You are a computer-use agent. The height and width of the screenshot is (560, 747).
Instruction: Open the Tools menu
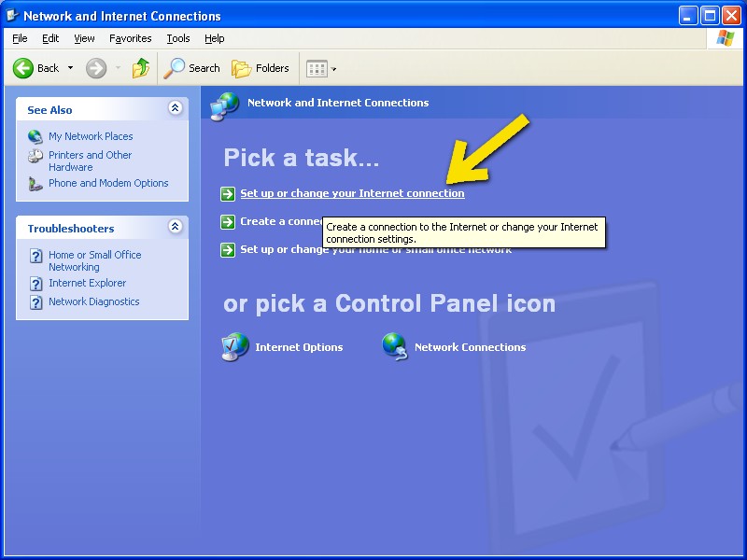(x=177, y=38)
